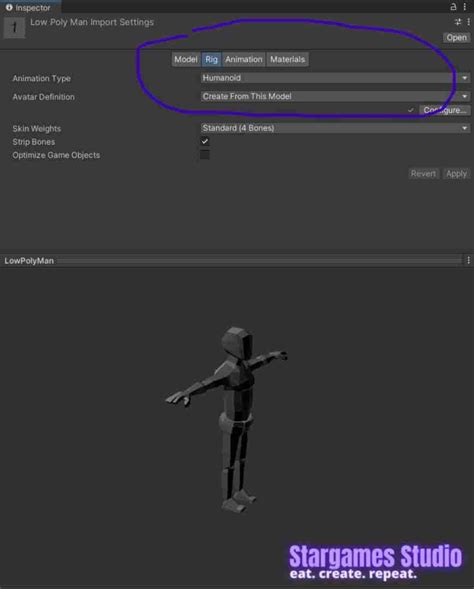Click the Low Poly Man Import Settings title
The image size is (474, 589).
pyautogui.click(x=92, y=22)
